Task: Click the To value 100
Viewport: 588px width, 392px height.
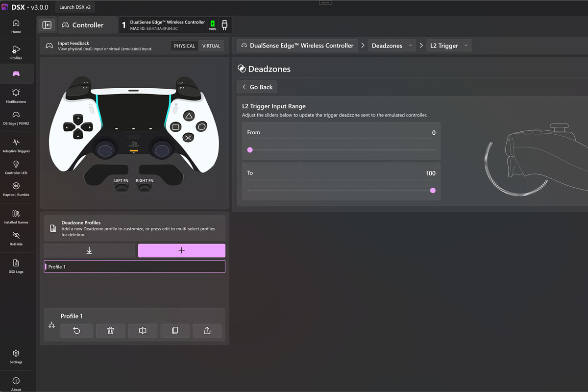Action: 431,173
